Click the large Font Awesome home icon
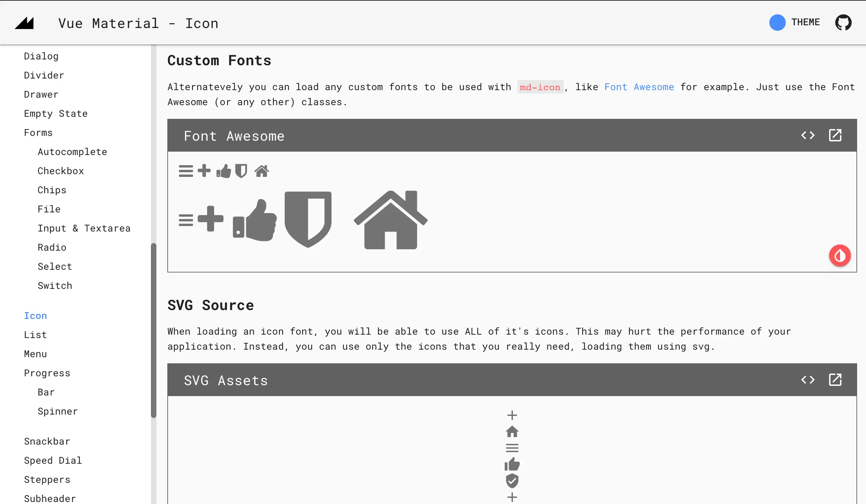Screen dimensions: 866x504 point(390,220)
